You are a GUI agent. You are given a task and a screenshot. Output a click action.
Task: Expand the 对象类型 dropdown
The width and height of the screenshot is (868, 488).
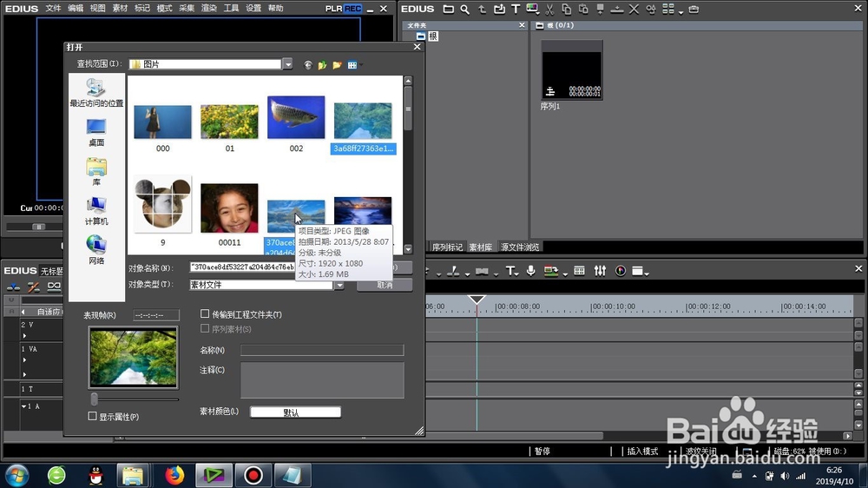coord(339,285)
